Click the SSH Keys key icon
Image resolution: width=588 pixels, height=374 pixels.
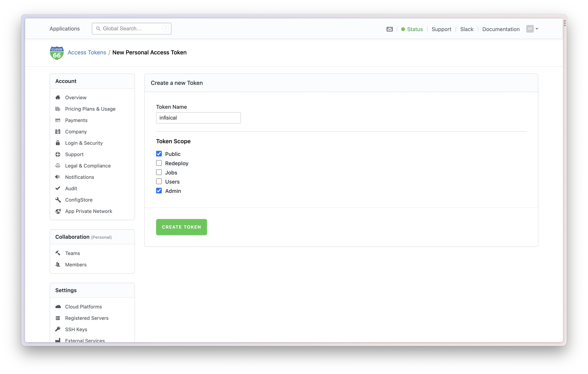click(58, 329)
